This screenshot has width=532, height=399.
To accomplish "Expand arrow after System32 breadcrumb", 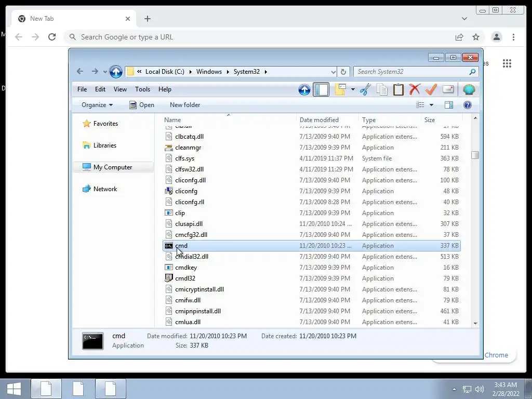I will (x=265, y=72).
